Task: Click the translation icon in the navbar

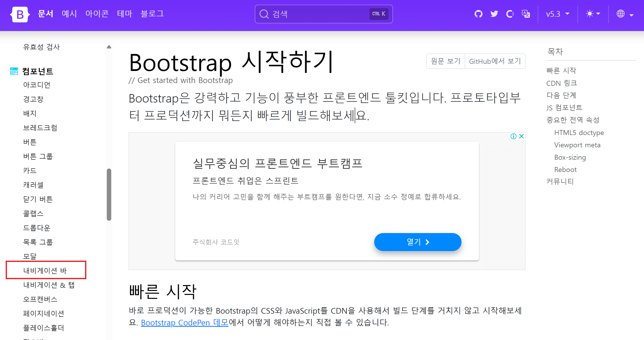Action: [526, 14]
